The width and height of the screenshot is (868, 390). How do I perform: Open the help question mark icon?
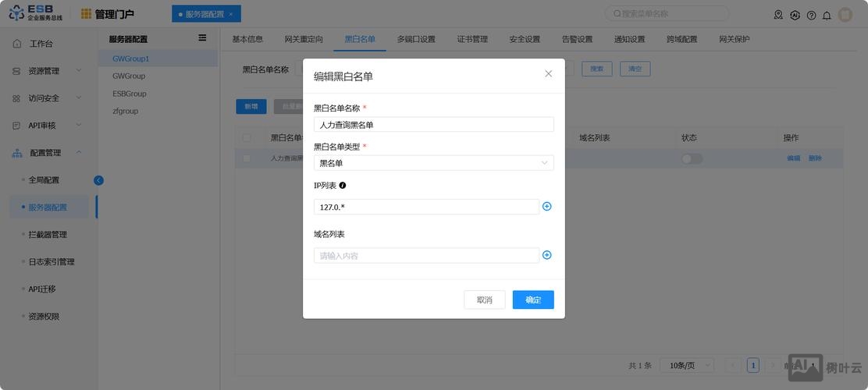pos(811,15)
